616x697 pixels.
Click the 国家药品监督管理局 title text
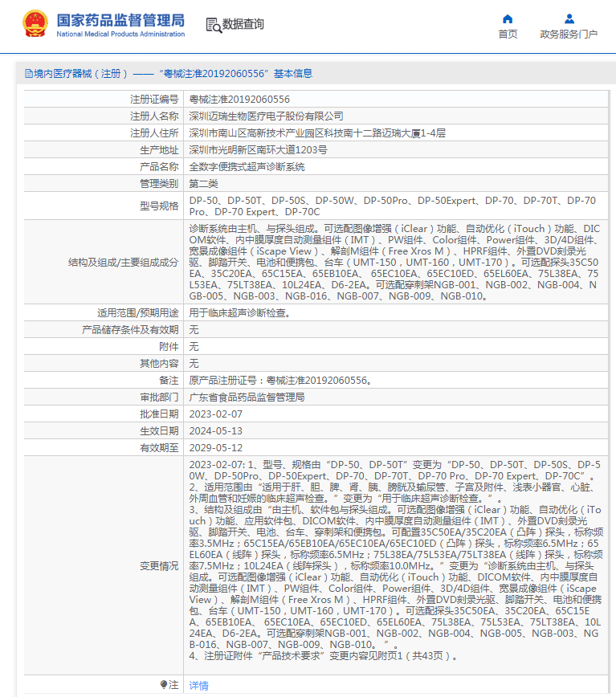coord(120,19)
